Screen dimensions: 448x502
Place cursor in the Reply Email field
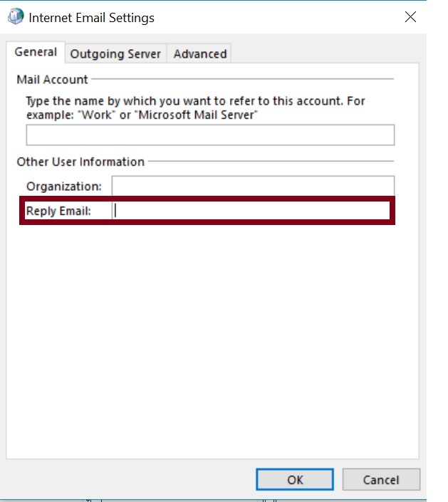(251, 211)
